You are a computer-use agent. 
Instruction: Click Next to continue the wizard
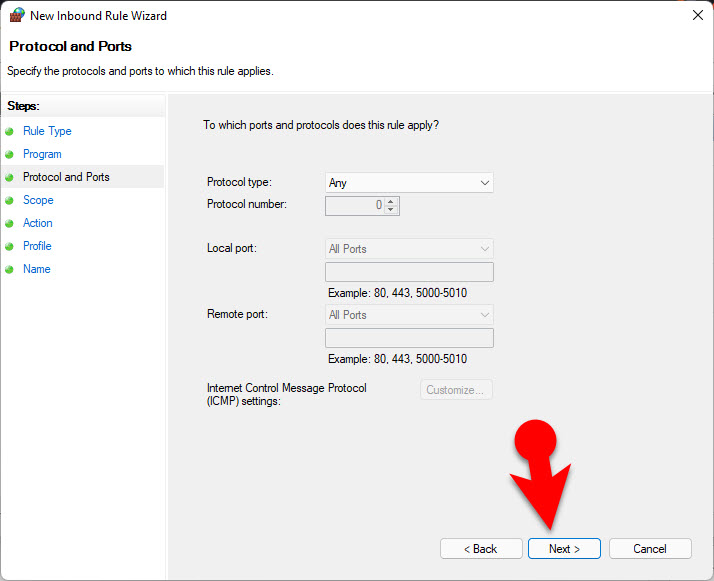pyautogui.click(x=564, y=549)
